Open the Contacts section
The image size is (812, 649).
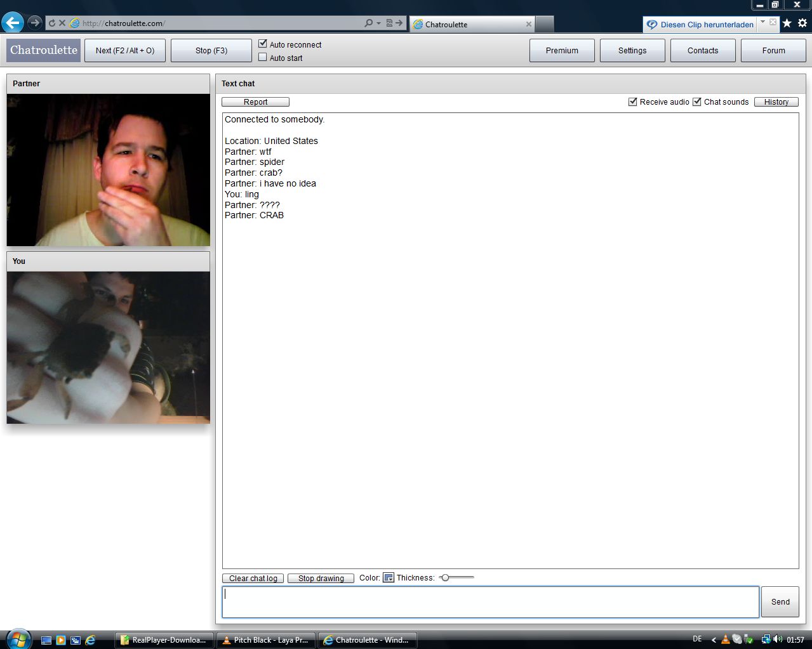click(x=703, y=50)
